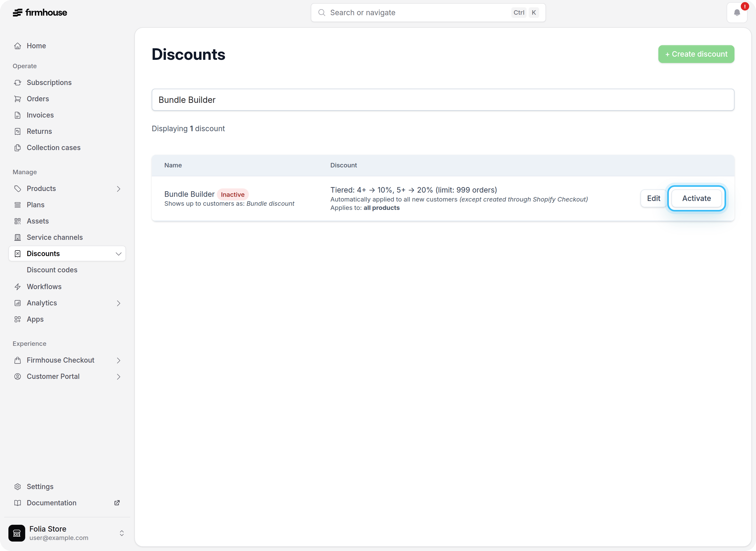The width and height of the screenshot is (756, 551).
Task: Expand the Analytics submenu chevron
Action: click(118, 303)
